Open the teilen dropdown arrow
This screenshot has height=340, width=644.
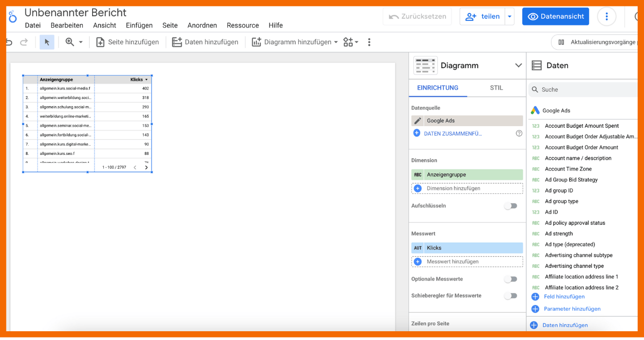tap(510, 17)
